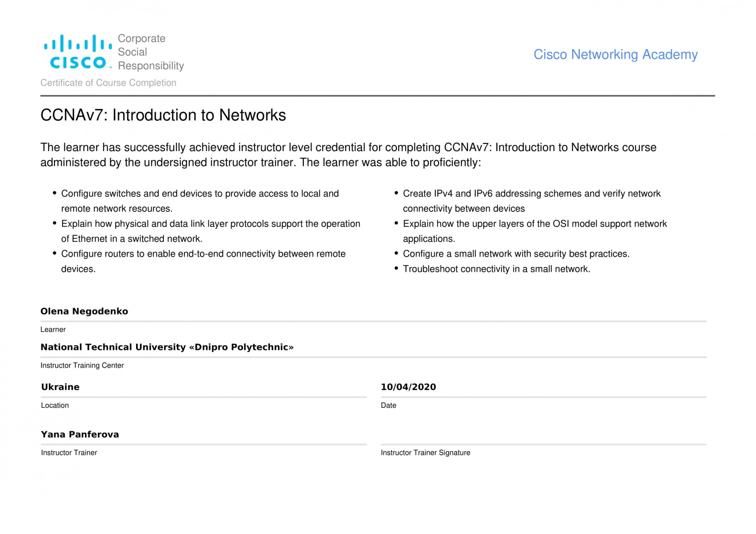Screen dimensions: 756x534
Task: Click the Instructor Trainer Signature label
Action: click(x=425, y=452)
